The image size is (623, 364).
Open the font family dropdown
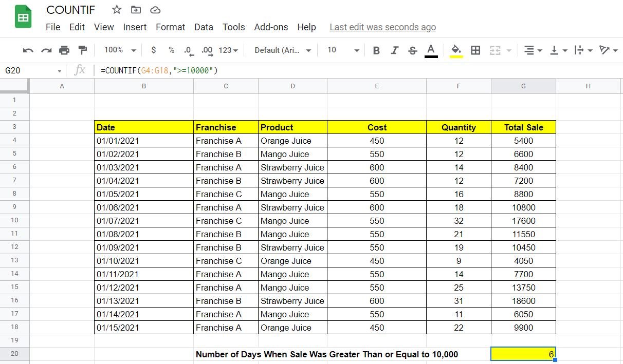pyautogui.click(x=283, y=50)
